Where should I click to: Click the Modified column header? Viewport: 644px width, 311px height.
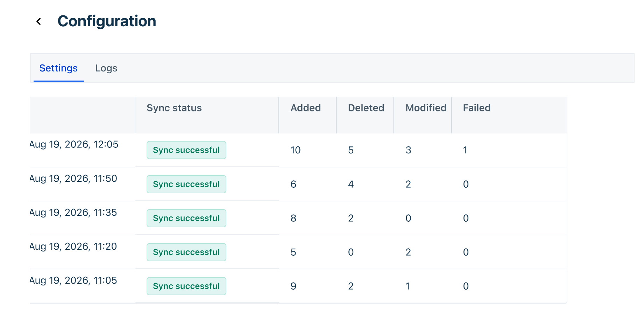pyautogui.click(x=426, y=108)
